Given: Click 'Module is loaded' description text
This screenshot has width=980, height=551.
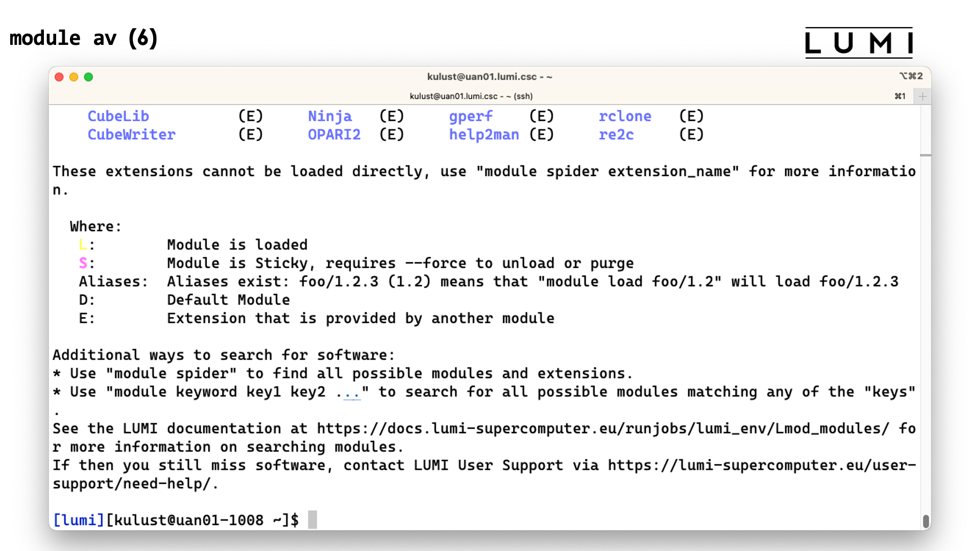Looking at the screenshot, I should (x=237, y=245).
